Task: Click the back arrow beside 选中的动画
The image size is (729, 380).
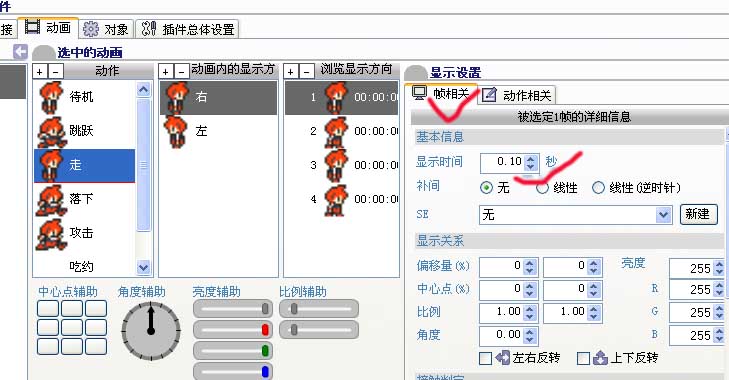Action: tap(20, 52)
